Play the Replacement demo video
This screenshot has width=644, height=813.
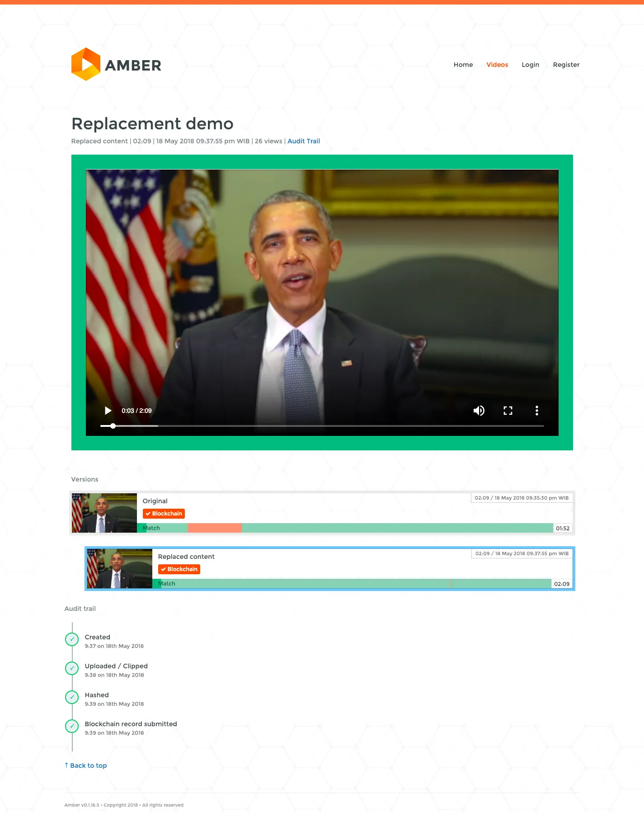tap(108, 411)
